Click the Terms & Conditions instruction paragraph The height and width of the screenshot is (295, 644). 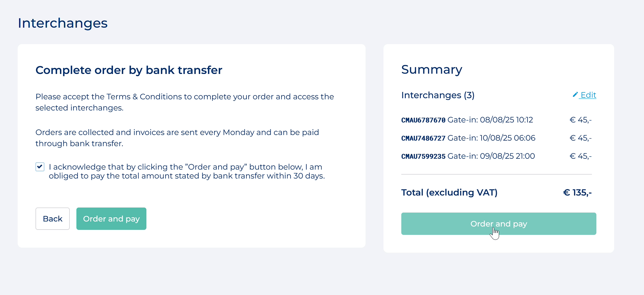[184, 102]
